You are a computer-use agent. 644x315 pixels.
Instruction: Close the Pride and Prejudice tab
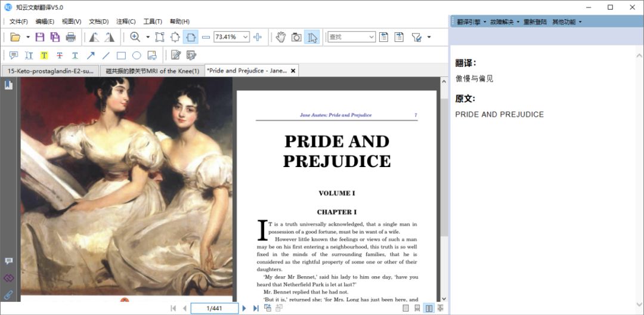[293, 70]
